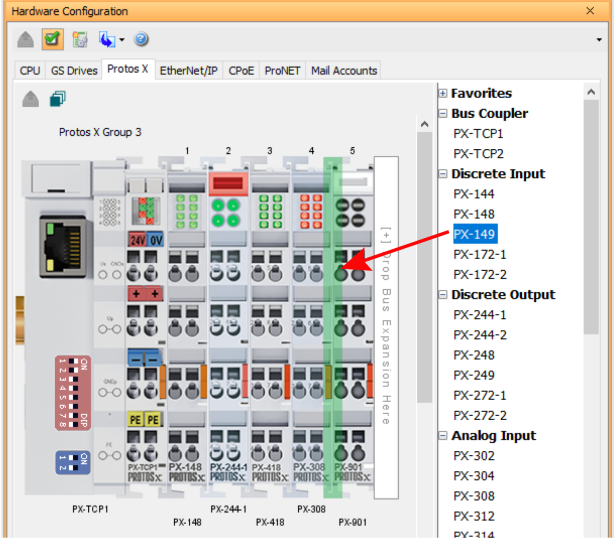Select PX-149 in the module list
This screenshot has width=614, height=538.
[x=473, y=235]
